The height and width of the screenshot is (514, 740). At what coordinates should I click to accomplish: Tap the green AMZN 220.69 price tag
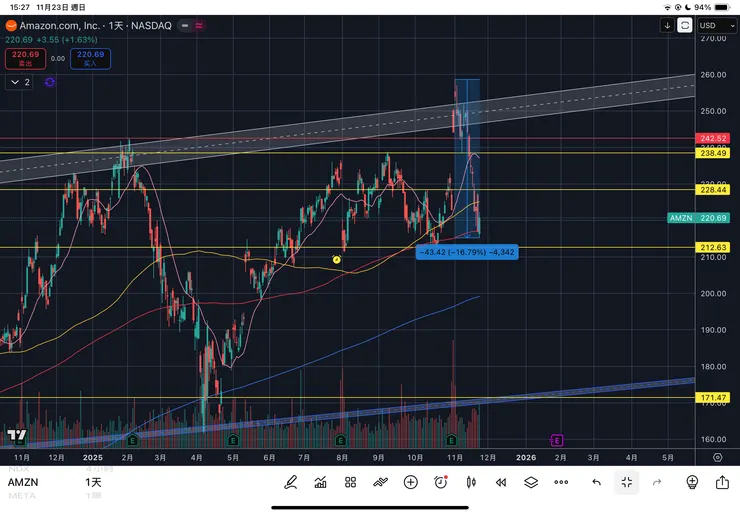698,218
